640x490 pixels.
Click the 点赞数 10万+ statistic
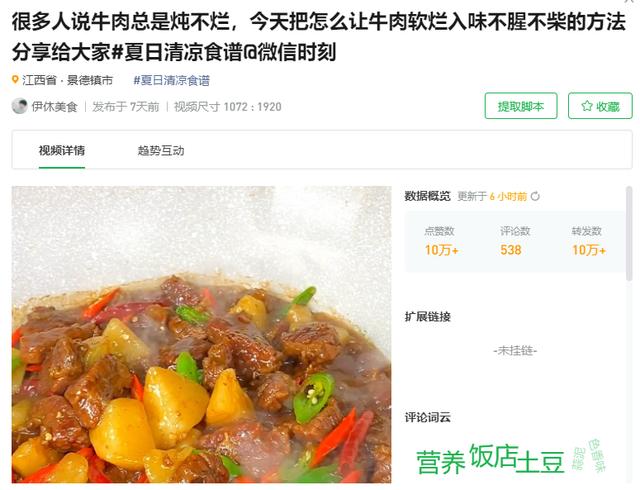point(441,241)
